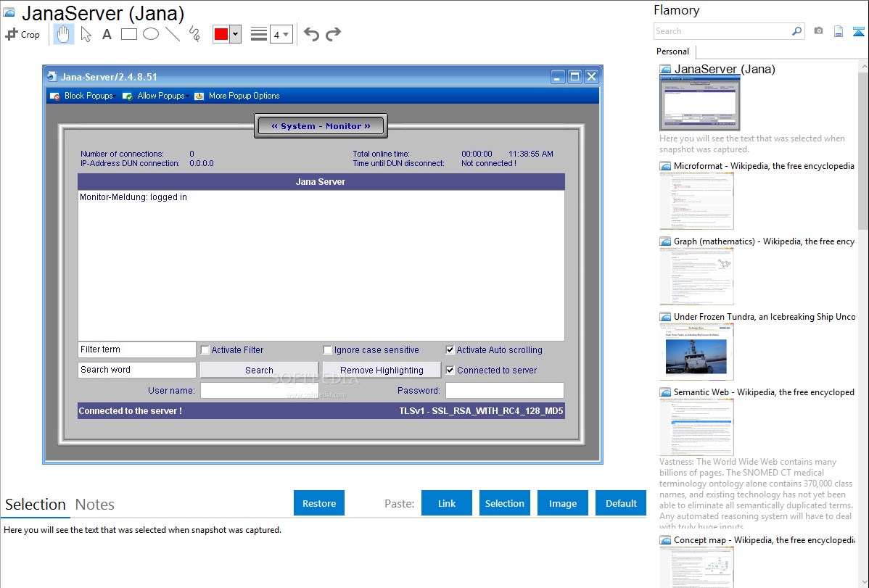
Task: Select the Personal tab
Action: 673,51
